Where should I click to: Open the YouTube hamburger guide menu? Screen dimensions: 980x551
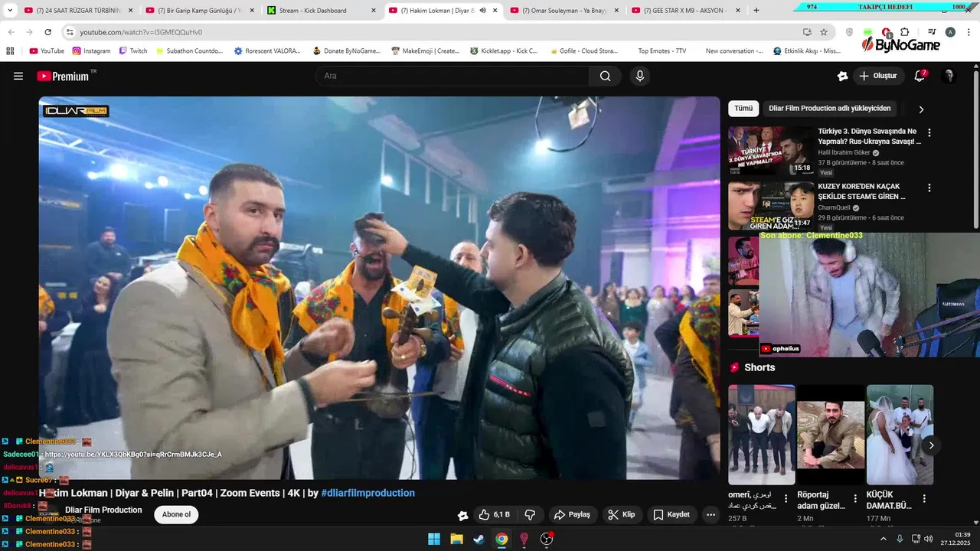(18, 76)
